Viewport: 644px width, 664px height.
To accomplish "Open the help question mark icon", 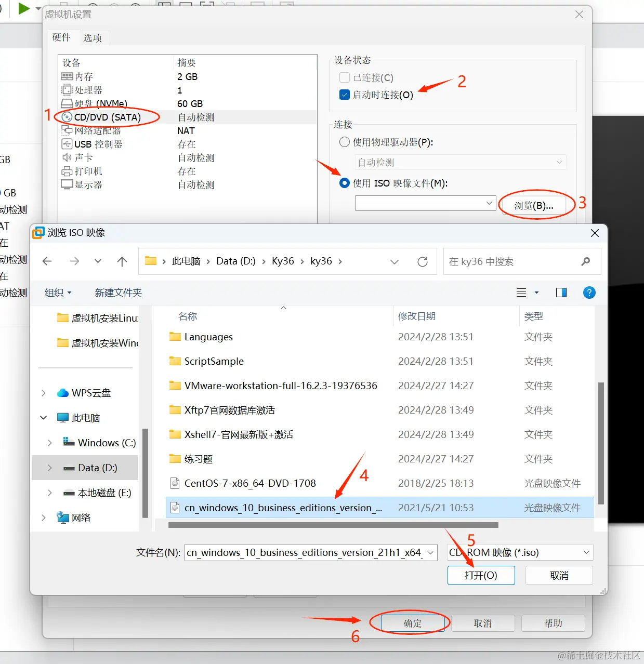I will point(589,293).
